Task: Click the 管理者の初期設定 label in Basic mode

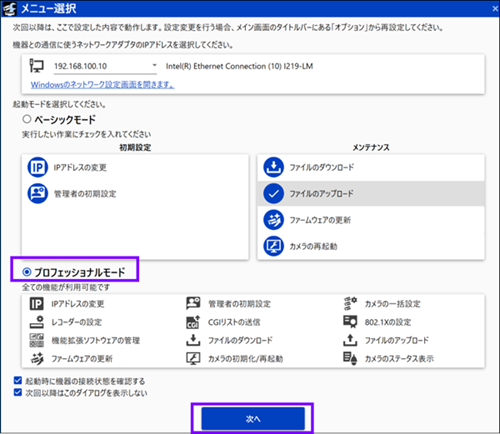Action: tap(85, 194)
